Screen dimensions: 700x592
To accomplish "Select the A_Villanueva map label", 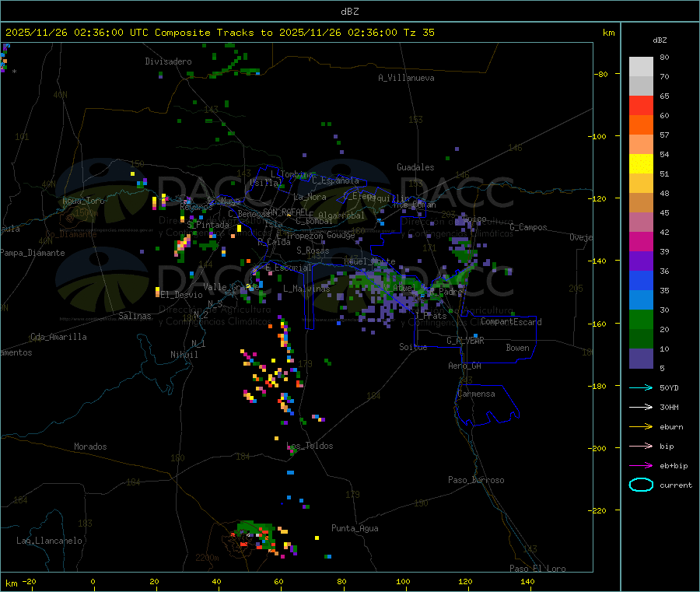I will (406, 78).
